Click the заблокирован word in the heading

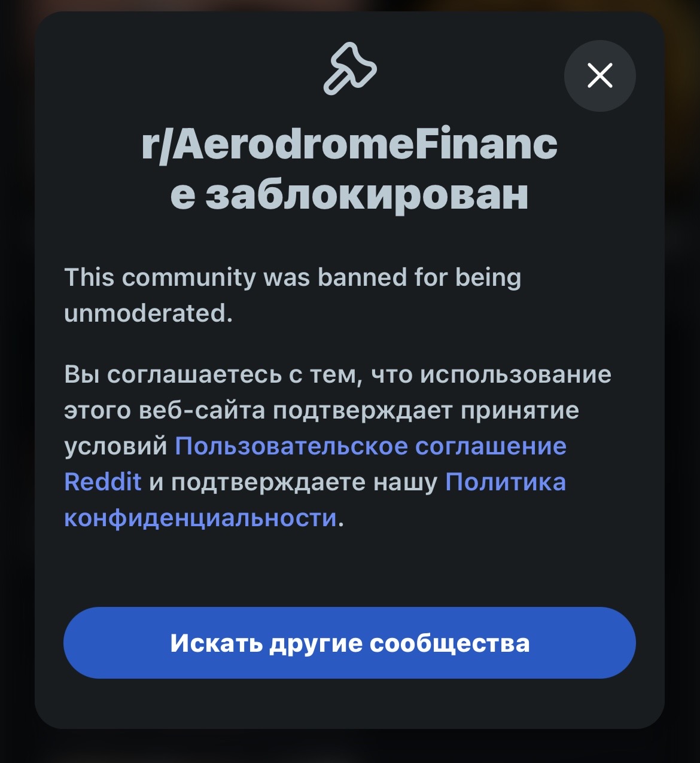tap(367, 194)
